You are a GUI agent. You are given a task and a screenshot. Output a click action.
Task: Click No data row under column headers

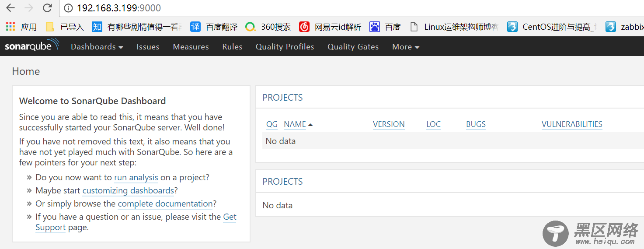[453, 141]
